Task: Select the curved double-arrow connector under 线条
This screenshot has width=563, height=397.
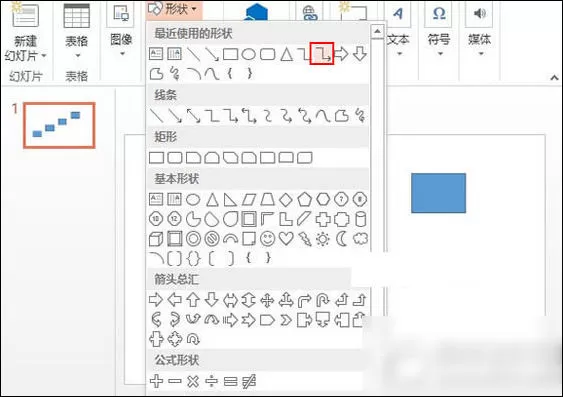Action: click(304, 116)
